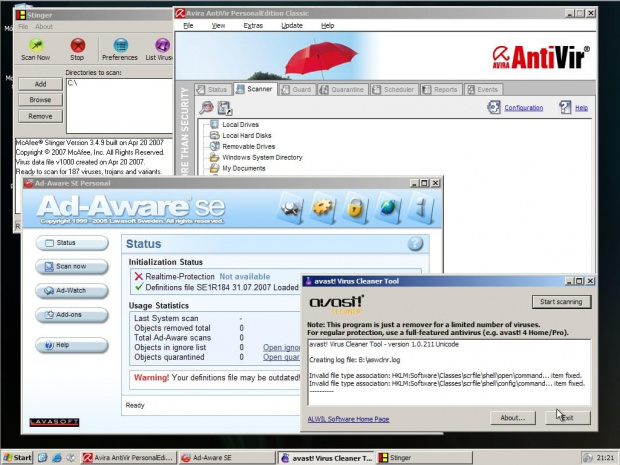620x465 pixels.
Task: Click the taskbar clock showing 21:21
Action: pyautogui.click(x=605, y=458)
